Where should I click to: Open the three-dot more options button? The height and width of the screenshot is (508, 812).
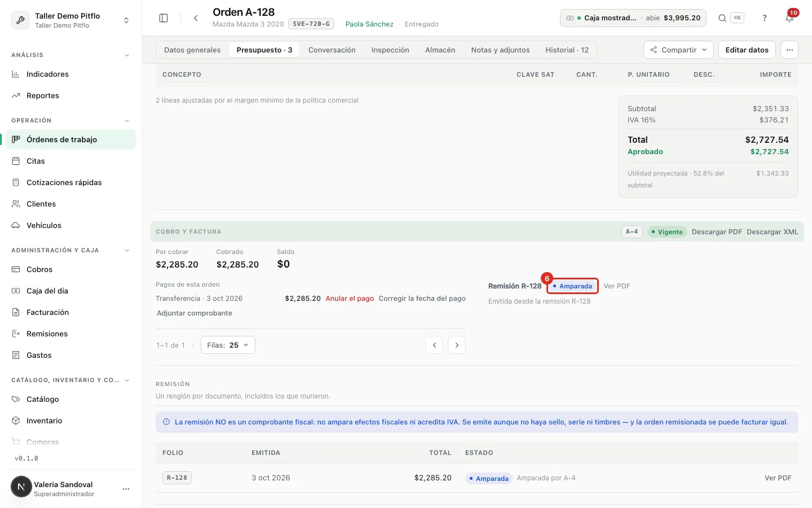789,50
